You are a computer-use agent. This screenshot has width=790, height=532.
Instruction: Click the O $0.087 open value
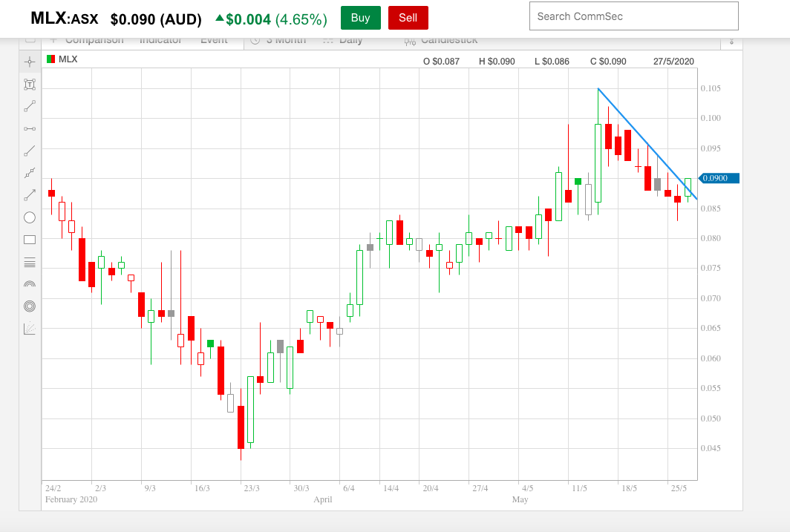441,62
